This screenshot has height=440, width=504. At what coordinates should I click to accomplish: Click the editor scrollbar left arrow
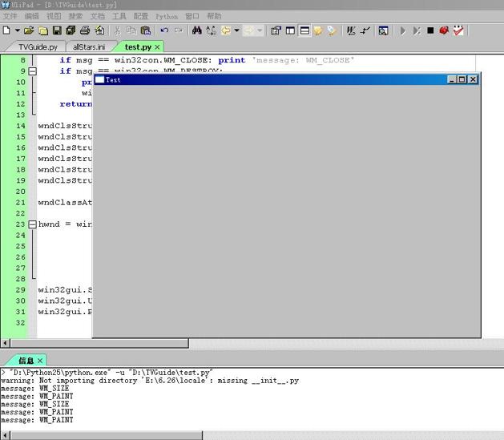[5, 343]
